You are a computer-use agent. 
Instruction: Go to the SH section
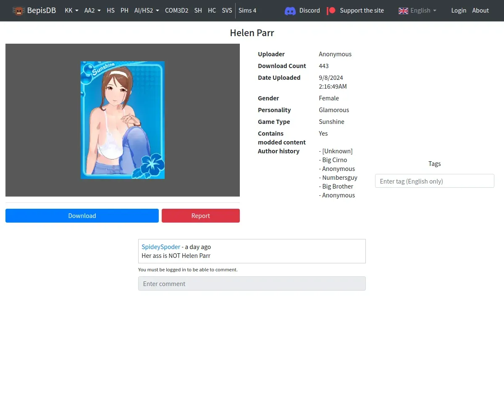click(x=198, y=10)
